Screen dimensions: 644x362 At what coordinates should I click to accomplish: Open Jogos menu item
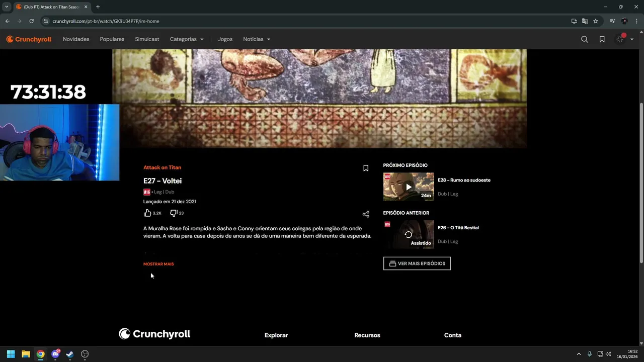[x=225, y=39]
